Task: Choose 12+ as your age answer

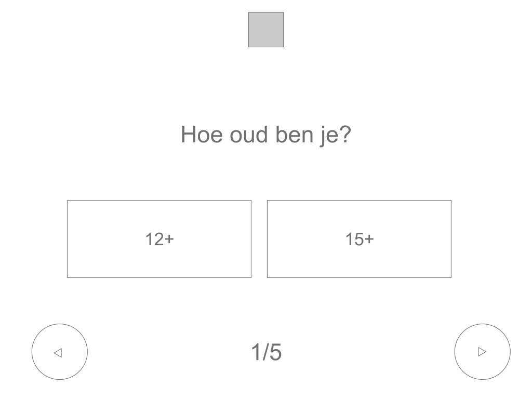Action: point(159,239)
